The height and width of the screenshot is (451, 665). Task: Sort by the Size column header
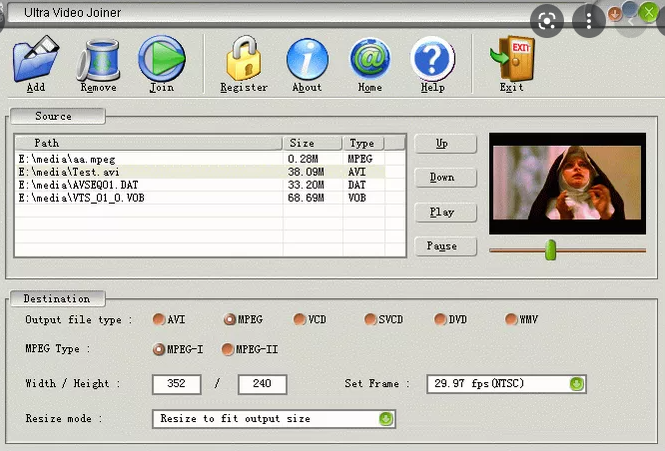(313, 143)
